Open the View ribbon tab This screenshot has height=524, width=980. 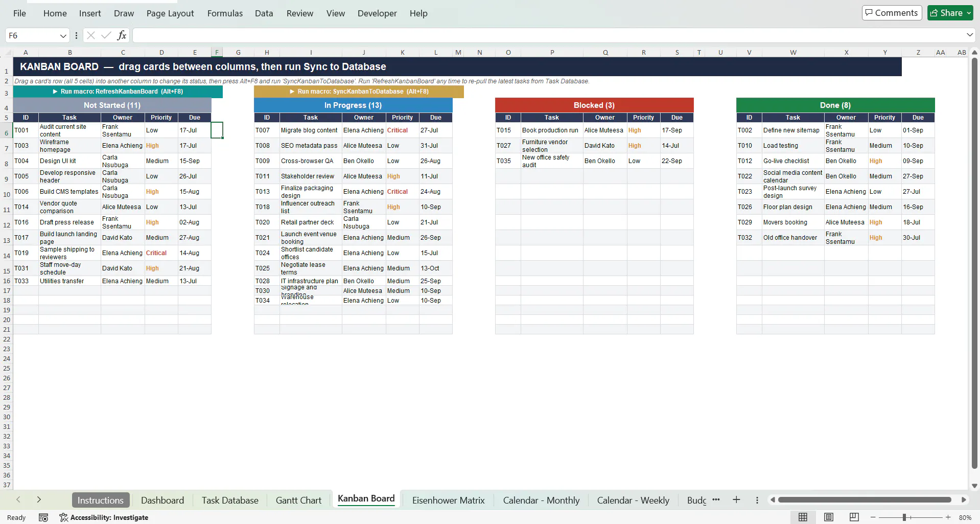click(336, 13)
